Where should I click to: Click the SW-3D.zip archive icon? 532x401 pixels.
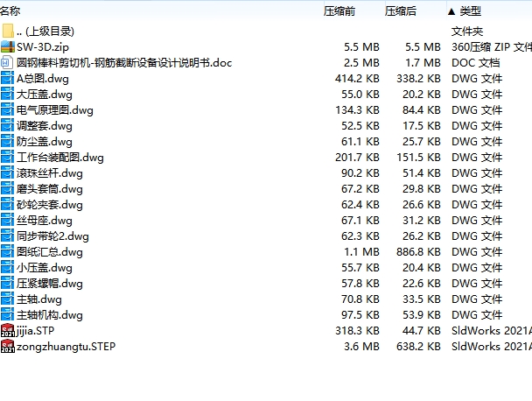[8, 46]
